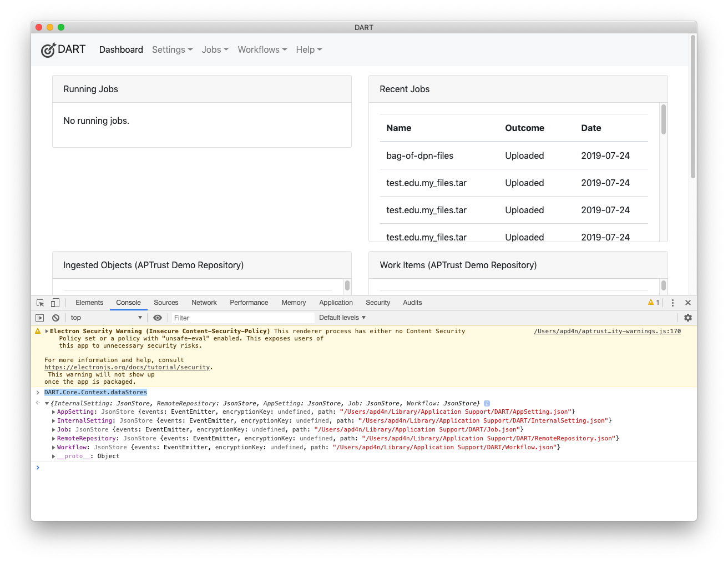Toggle the live expression eye icon
Screen dimensions: 728x562
[x=158, y=318]
